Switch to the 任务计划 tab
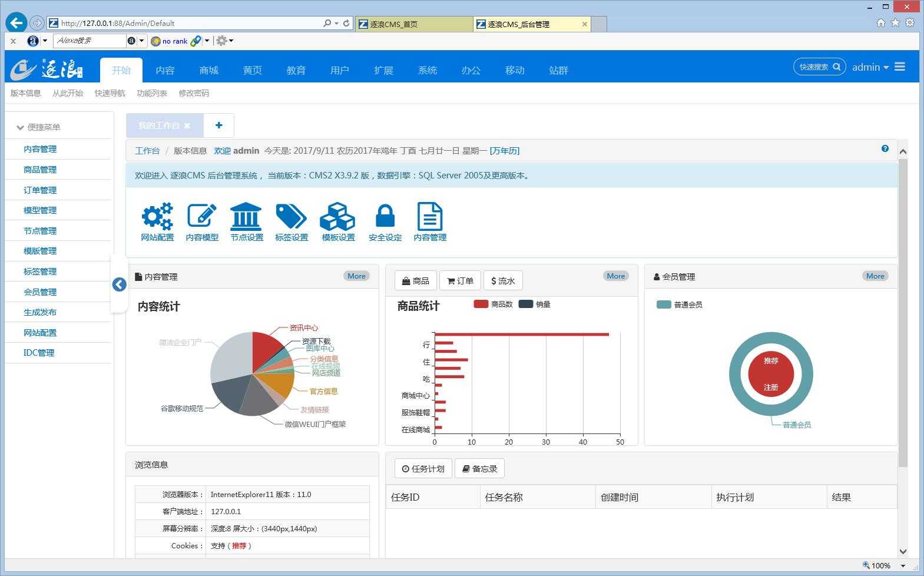 [423, 468]
